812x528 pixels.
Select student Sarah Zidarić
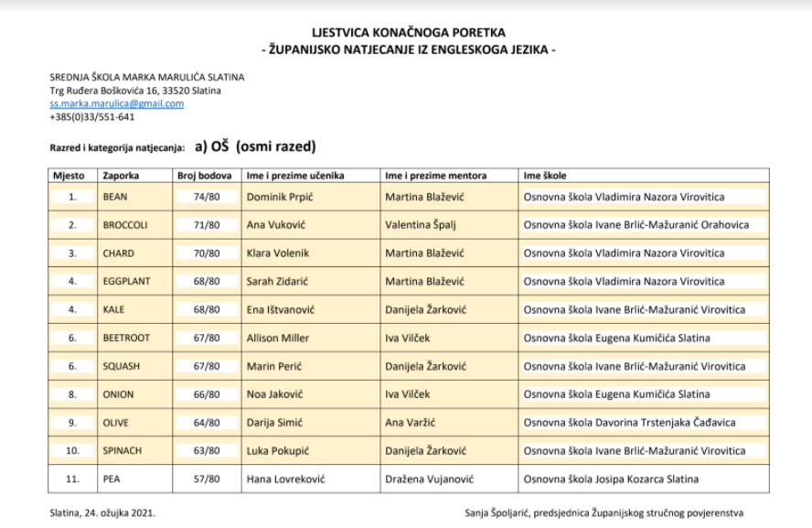(x=277, y=281)
